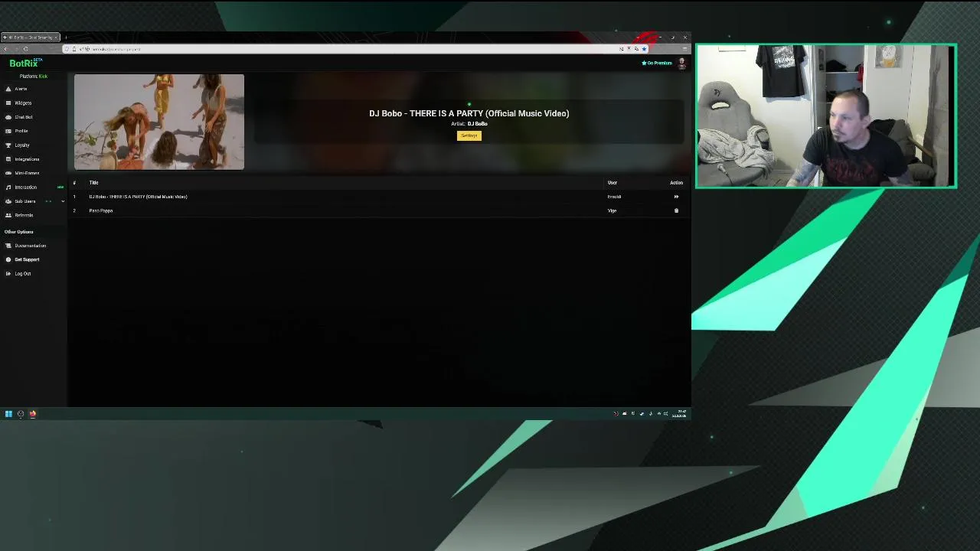Select the BotRix browser tab
This screenshot has height=551, width=980.
pos(30,37)
